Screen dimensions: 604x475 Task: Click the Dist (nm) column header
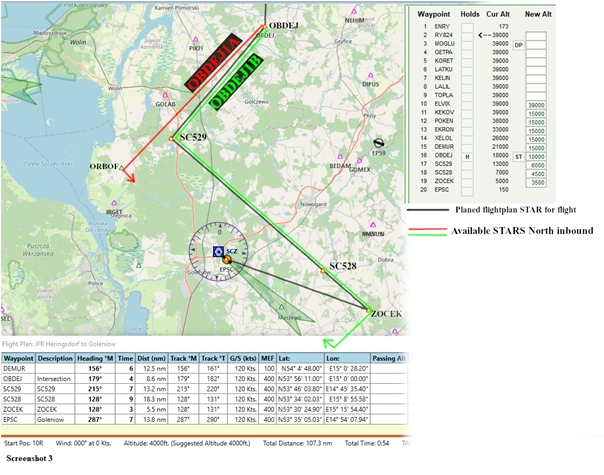coord(151,358)
